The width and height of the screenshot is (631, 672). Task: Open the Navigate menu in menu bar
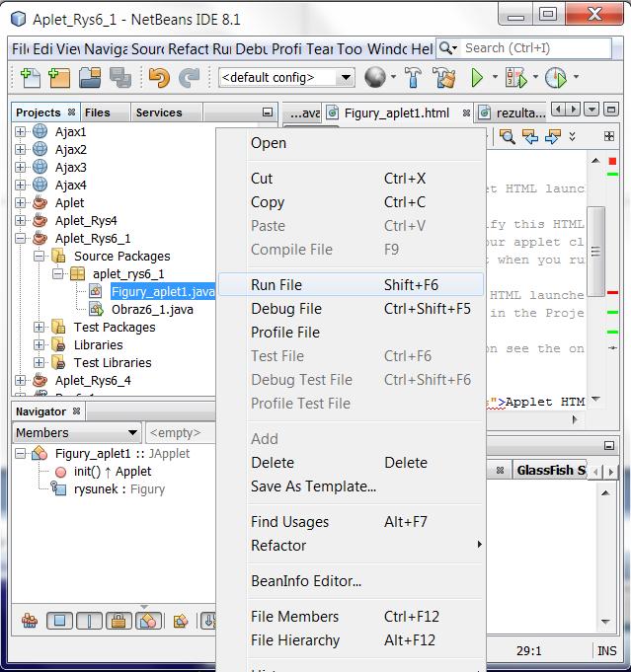coord(106,49)
